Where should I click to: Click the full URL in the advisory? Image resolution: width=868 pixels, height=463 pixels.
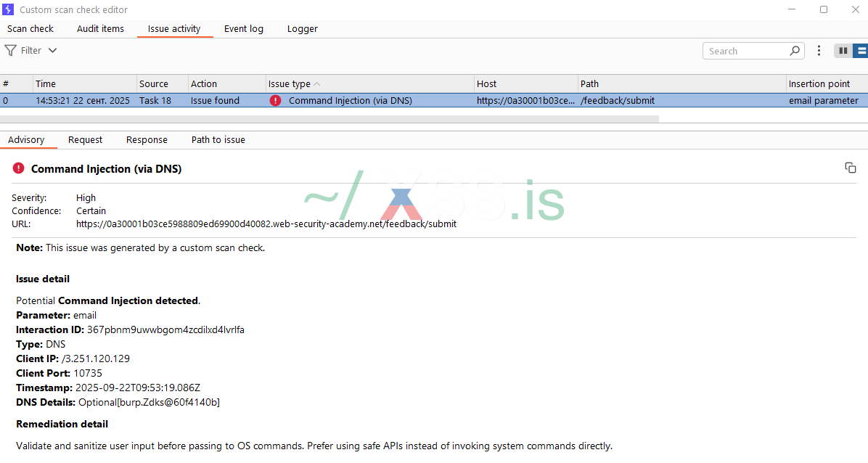(x=266, y=224)
